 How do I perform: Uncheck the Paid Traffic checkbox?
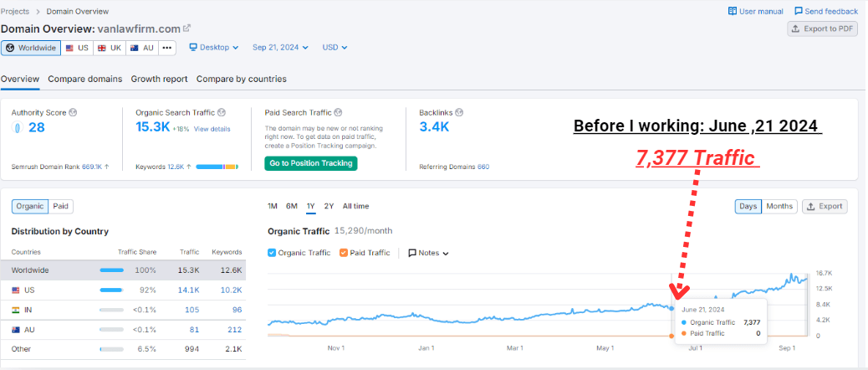pos(344,253)
